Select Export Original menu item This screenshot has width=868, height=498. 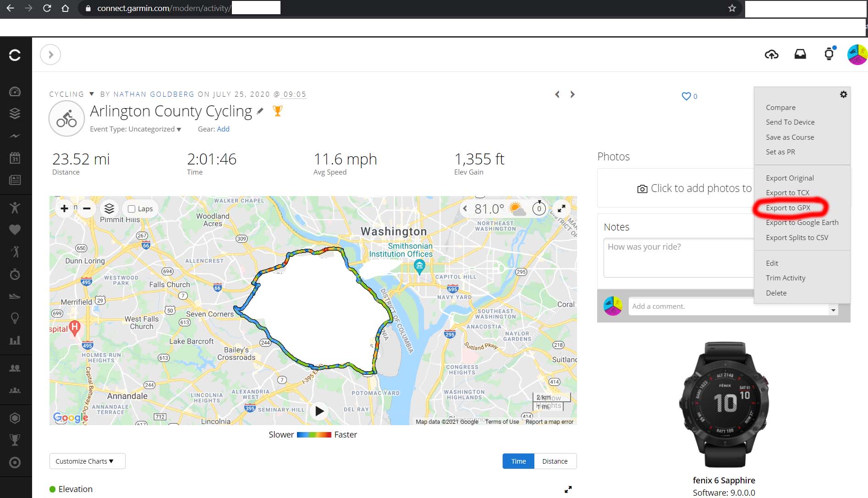click(790, 178)
